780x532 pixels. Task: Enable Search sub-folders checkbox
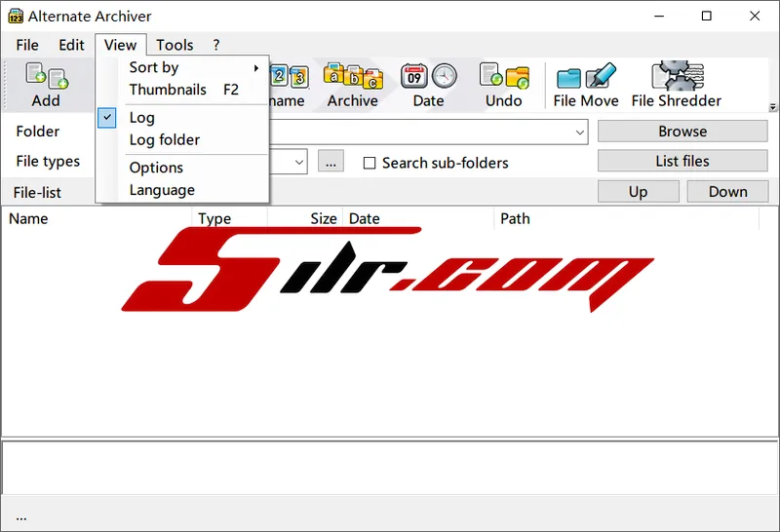pyautogui.click(x=370, y=163)
